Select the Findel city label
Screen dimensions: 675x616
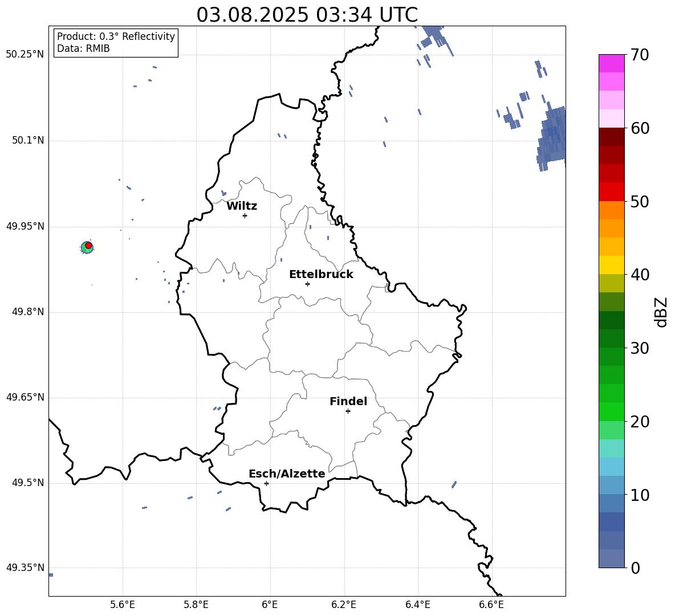(348, 401)
